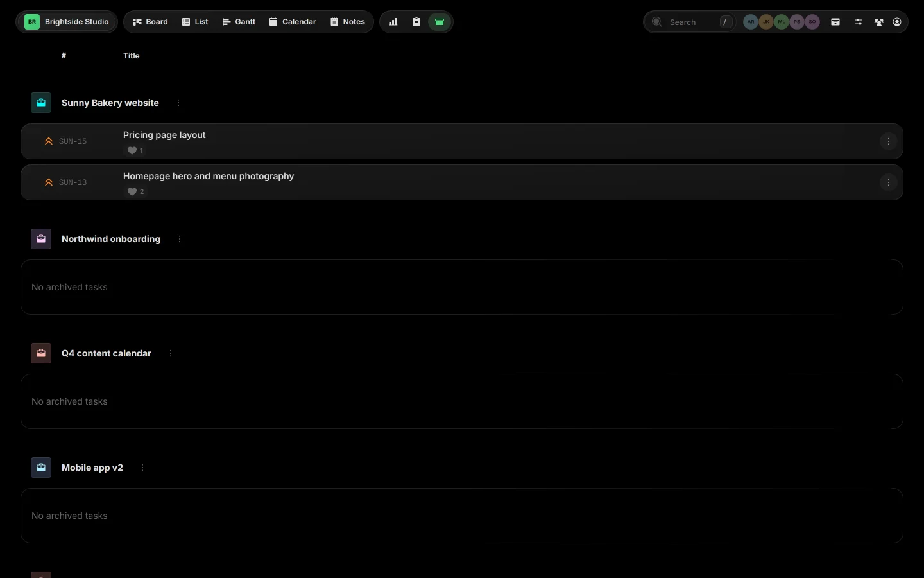
Task: Open the Mobile app v2 project
Action: 92,468
